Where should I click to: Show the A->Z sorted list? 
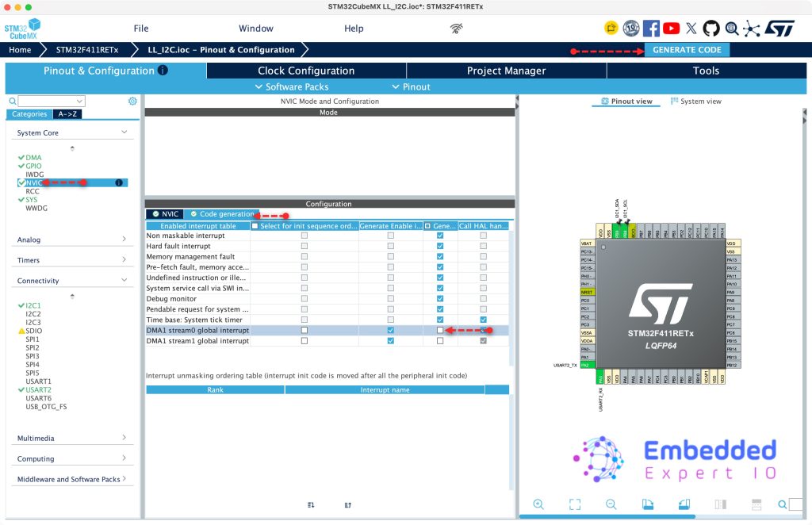67,114
